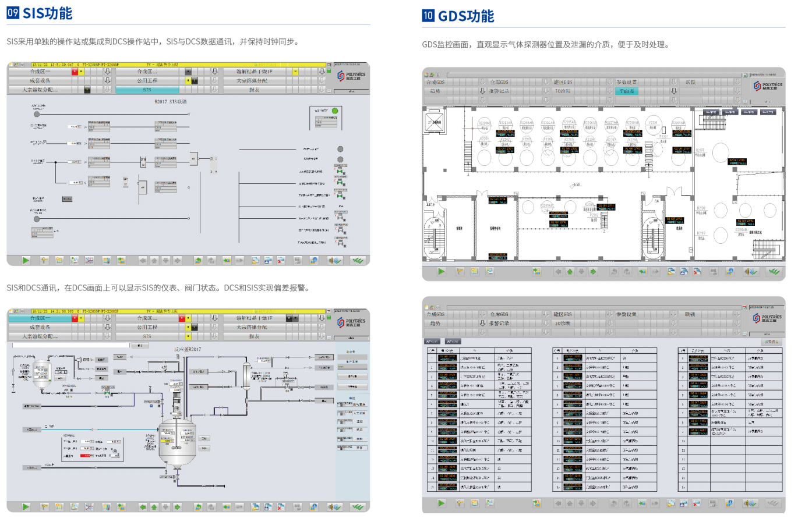Click green up arrow in R2017 reactor toolbar
Viewport: 812px width, 522px height.
(x=154, y=507)
